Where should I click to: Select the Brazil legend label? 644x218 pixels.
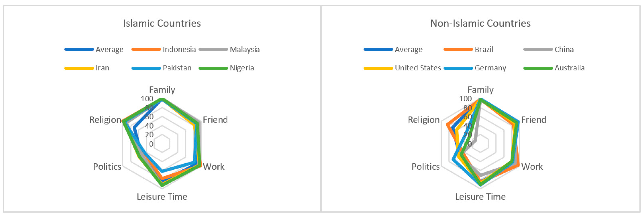pyautogui.click(x=484, y=49)
